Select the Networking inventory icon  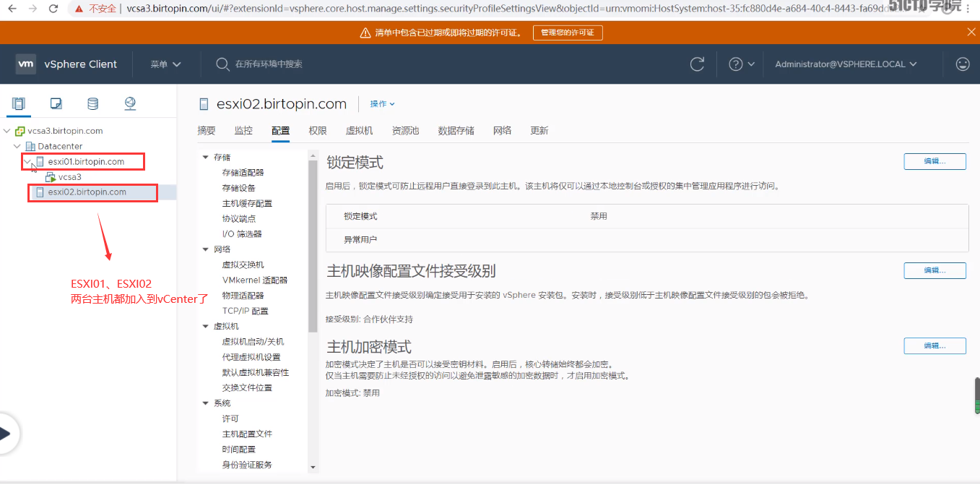130,103
